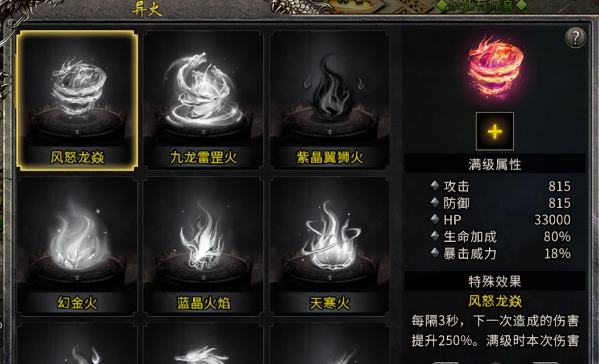Click the 生命加成 80% attribute row

(500, 236)
